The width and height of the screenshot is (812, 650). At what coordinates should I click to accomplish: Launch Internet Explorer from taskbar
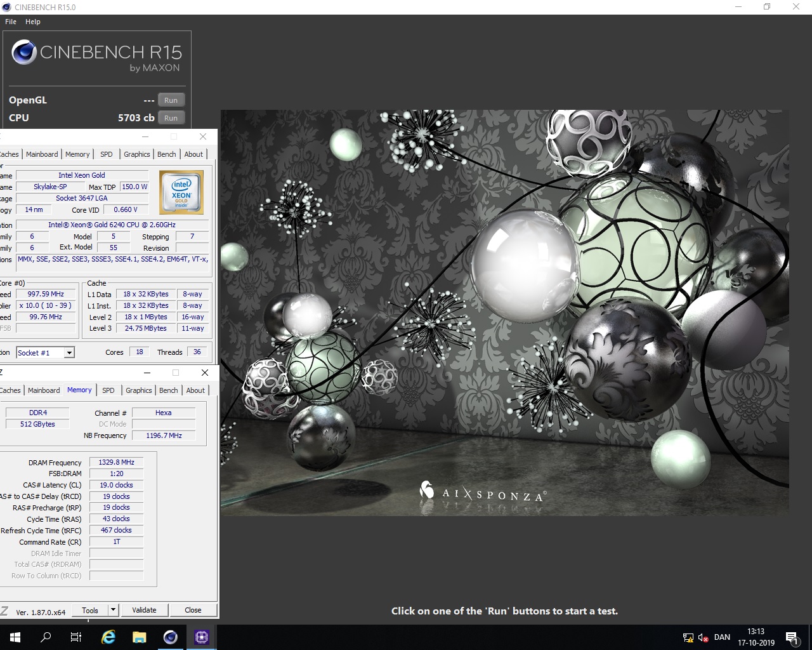[x=108, y=637]
